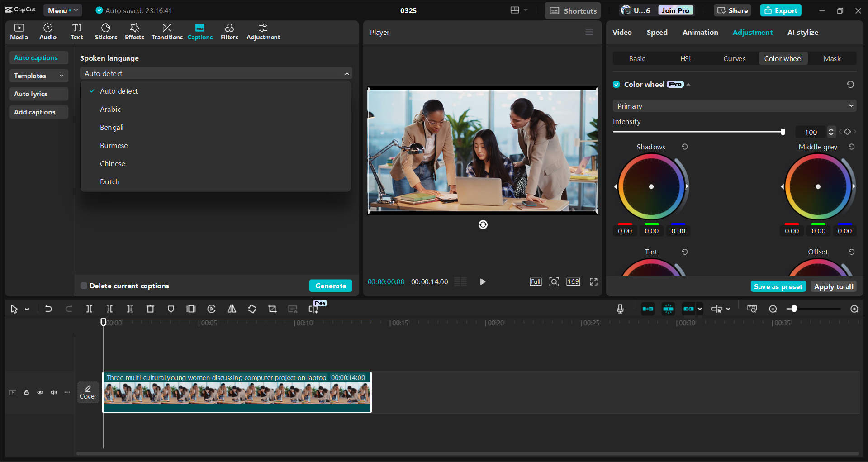The width and height of the screenshot is (868, 462).
Task: Open the Animation tab
Action: click(700, 32)
